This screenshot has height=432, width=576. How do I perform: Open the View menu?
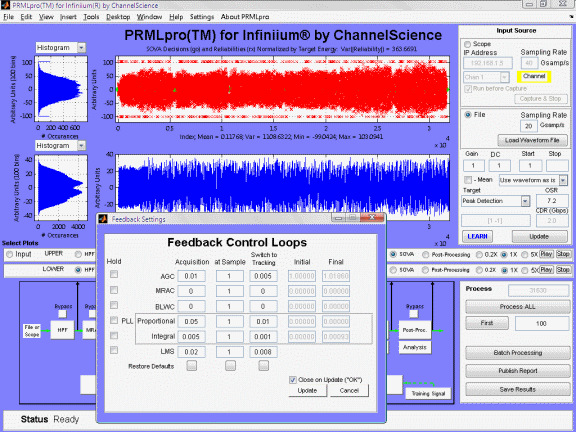click(46, 17)
